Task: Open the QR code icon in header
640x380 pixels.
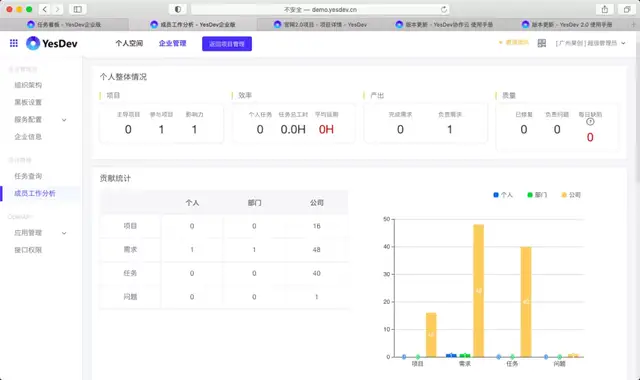Action: tap(542, 43)
